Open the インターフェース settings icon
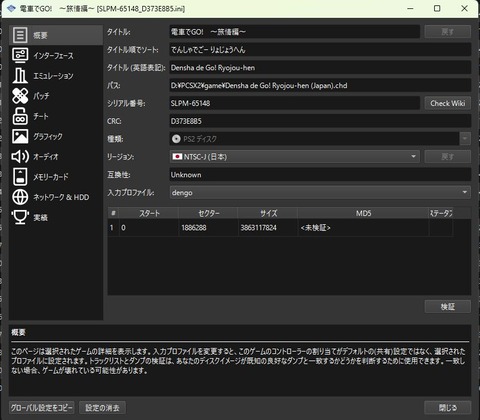The image size is (480, 420). click(x=20, y=55)
